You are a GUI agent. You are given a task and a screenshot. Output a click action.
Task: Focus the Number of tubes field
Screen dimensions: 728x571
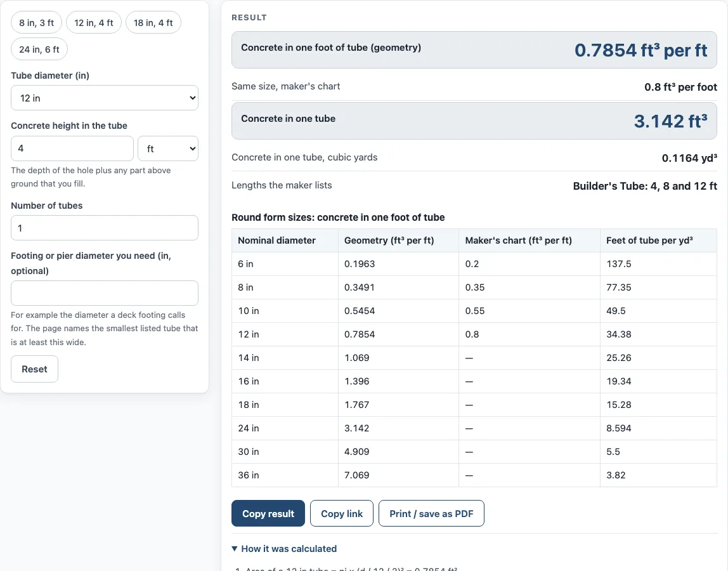coord(105,228)
